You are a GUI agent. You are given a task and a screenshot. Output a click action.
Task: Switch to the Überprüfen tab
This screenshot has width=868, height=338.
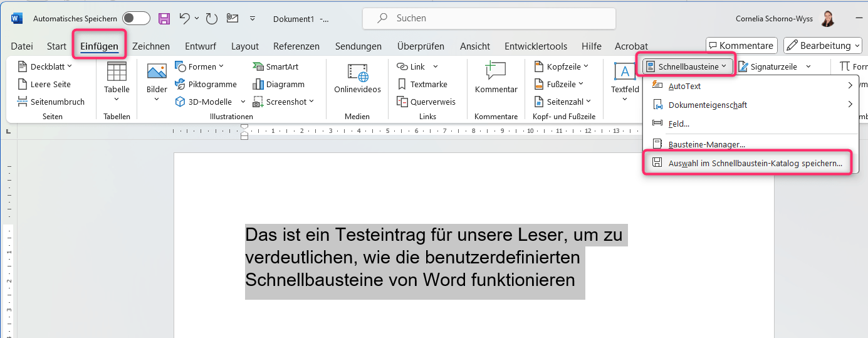[421, 46]
